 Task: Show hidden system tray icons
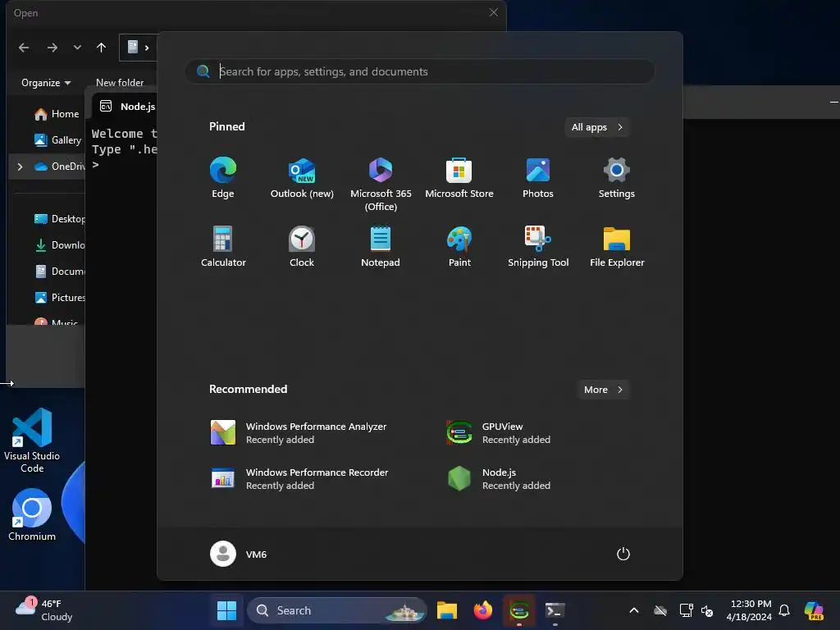[x=634, y=610]
